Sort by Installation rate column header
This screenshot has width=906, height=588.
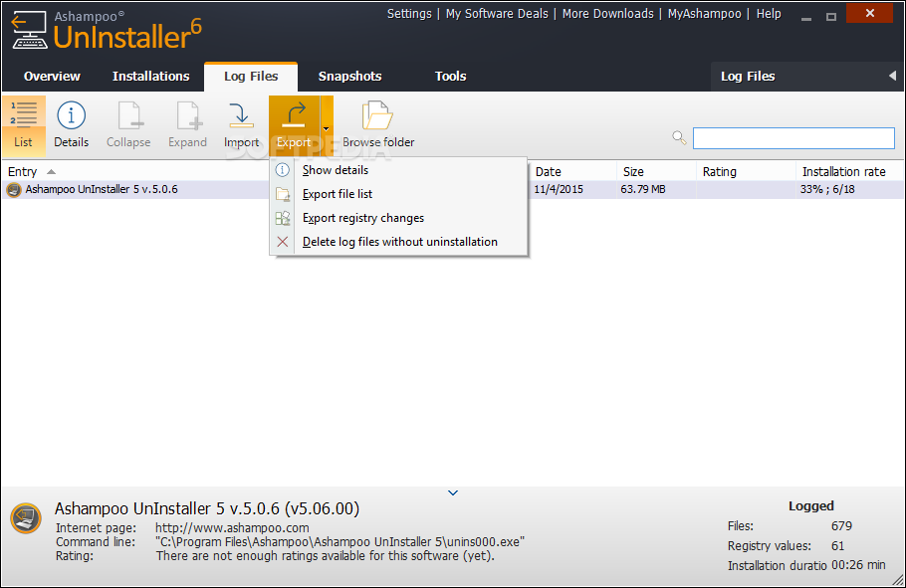click(x=843, y=171)
